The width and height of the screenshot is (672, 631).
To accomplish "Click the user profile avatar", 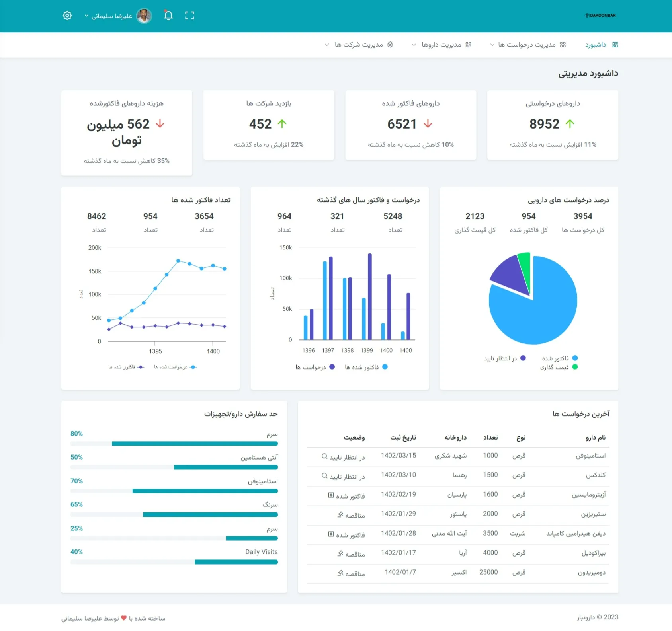I will pos(144,16).
